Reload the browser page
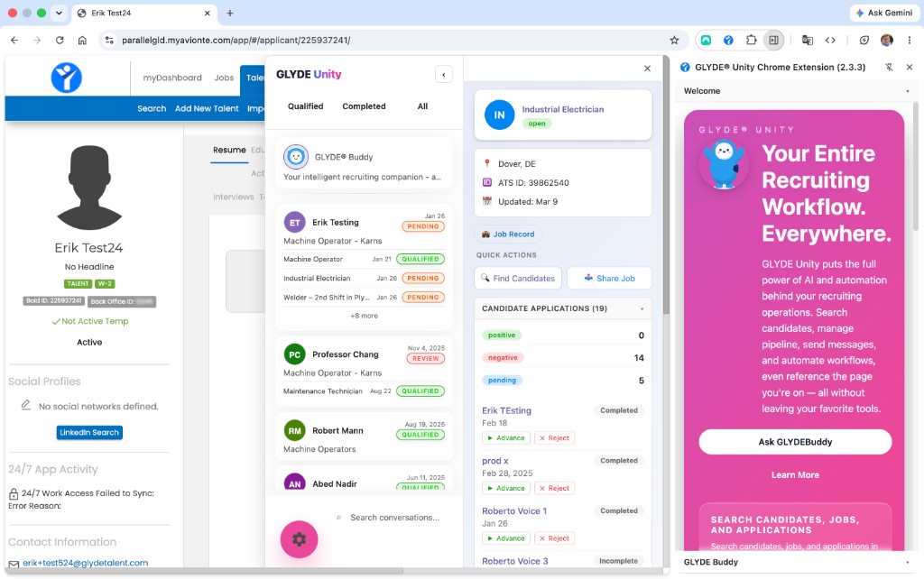Image resolution: width=924 pixels, height=579 pixels. pyautogui.click(x=60, y=40)
